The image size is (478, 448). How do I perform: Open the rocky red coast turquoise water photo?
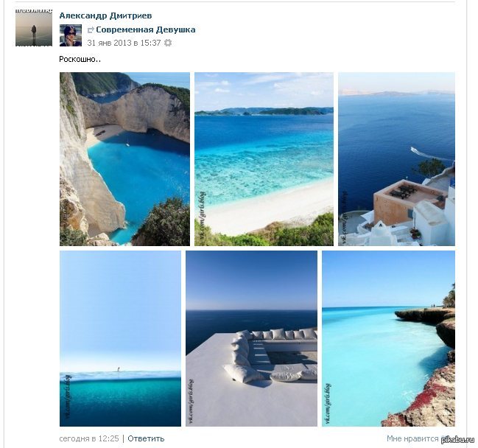(388, 338)
